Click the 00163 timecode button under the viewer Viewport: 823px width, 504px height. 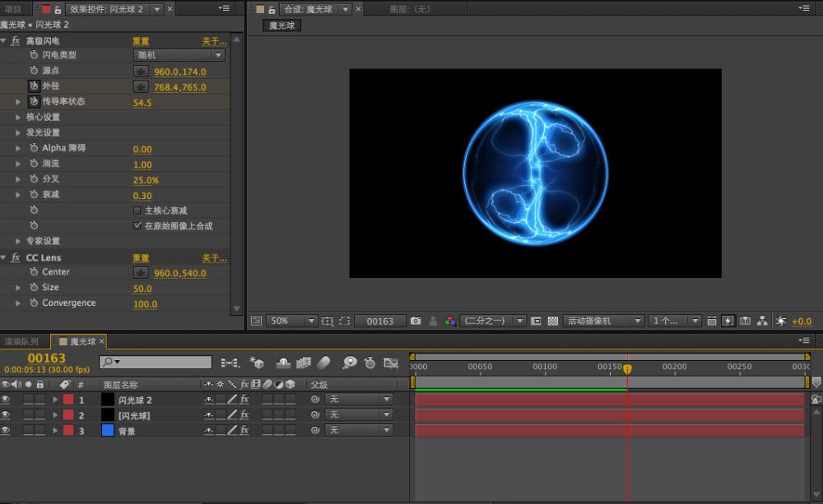click(x=380, y=321)
